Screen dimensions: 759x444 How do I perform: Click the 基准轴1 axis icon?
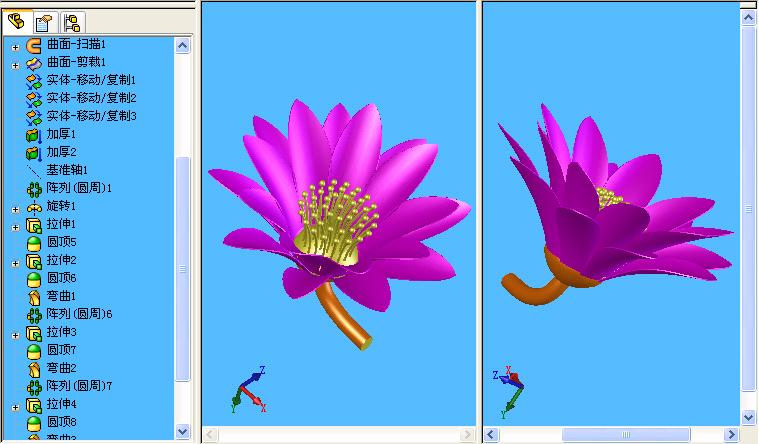click(34, 171)
